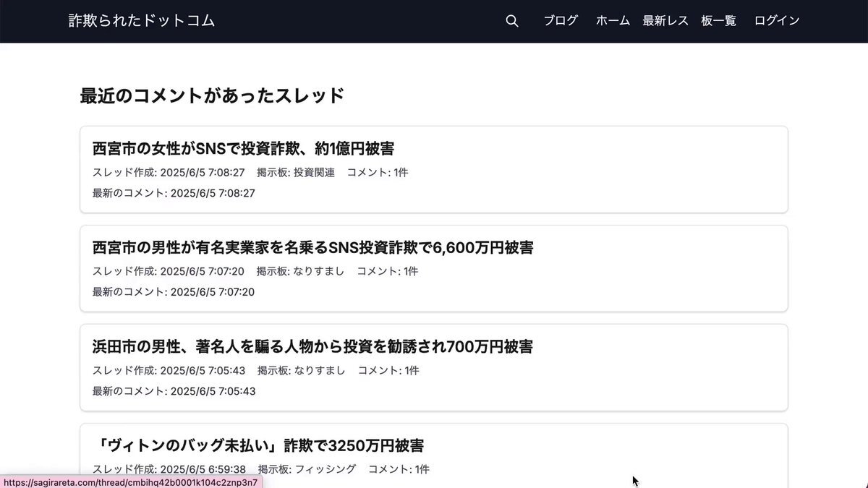Click the 最近のコメントがあったスレッド heading
The image size is (868, 488).
[x=212, y=96]
